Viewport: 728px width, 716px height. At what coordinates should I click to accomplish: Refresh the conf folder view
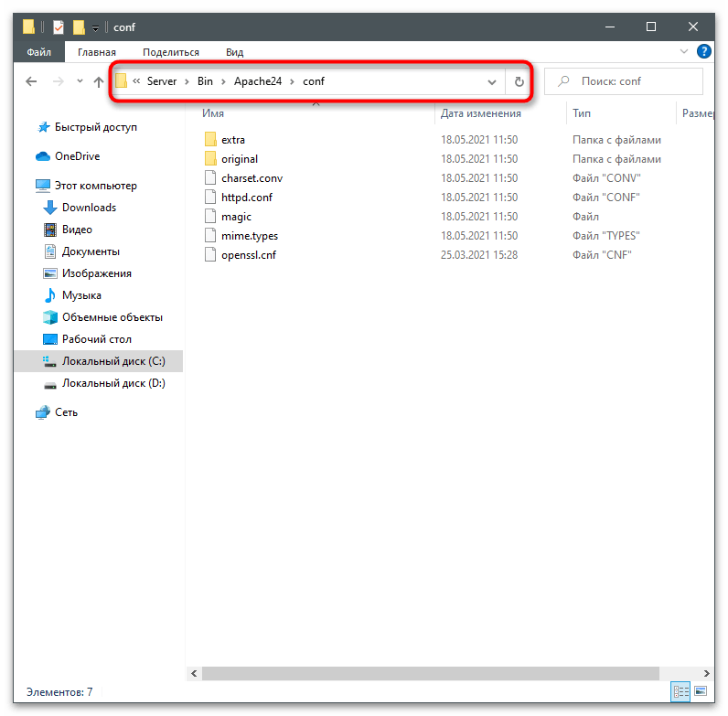pos(519,81)
